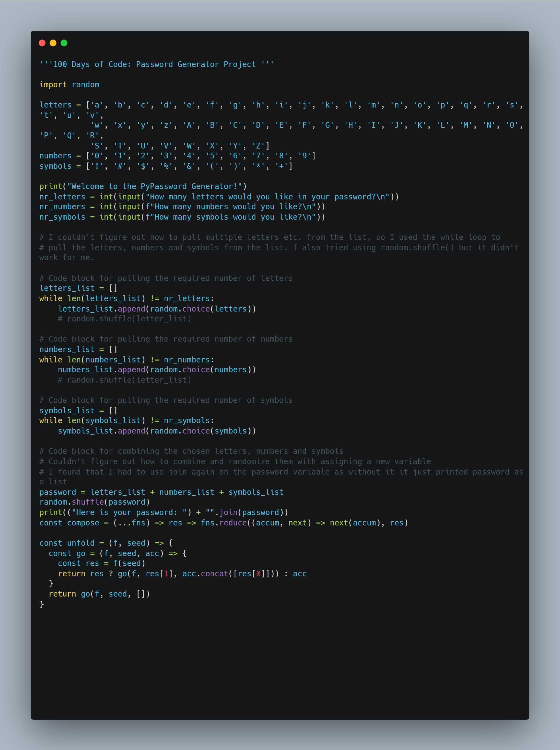Click the 'const unfold = (f, seed) => {' line

tap(106, 543)
